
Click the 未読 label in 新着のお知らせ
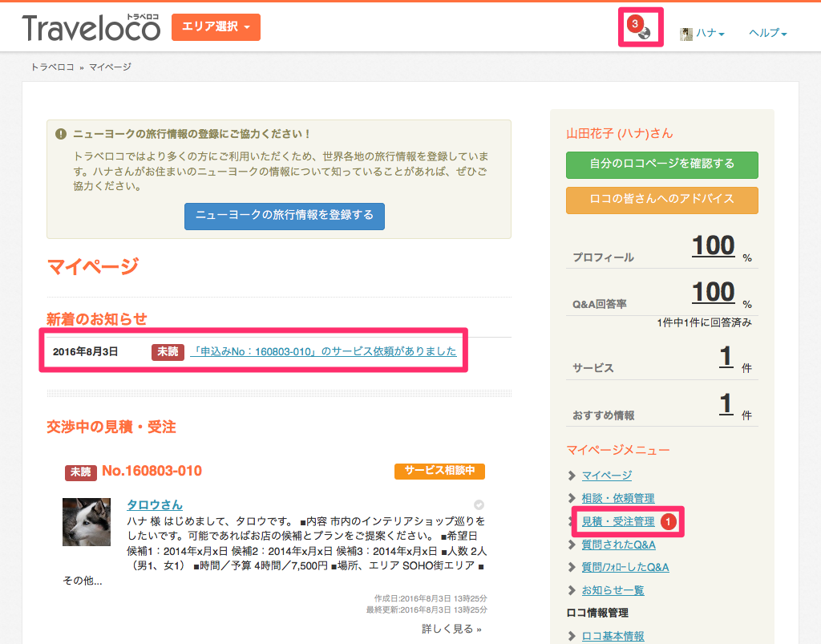pos(168,352)
